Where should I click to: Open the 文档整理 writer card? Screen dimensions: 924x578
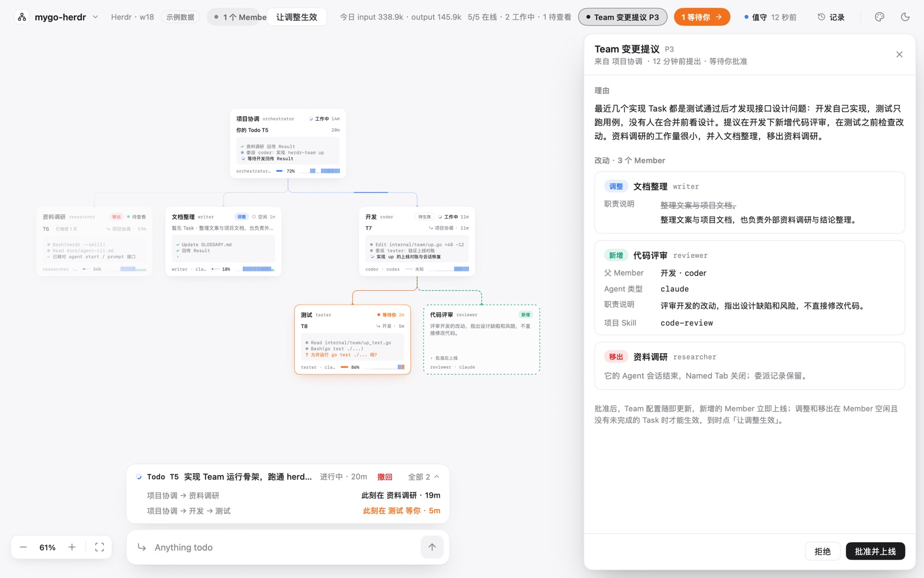(223, 242)
